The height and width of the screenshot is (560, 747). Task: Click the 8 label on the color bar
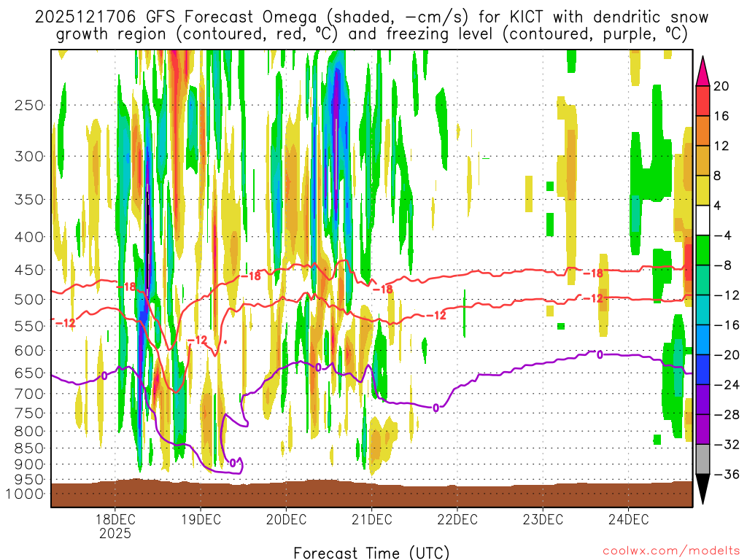coord(718,176)
